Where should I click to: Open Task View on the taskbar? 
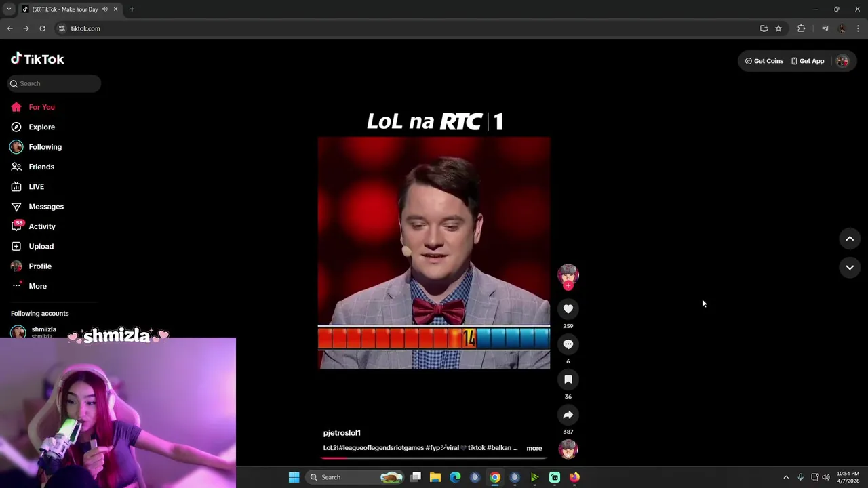(416, 477)
